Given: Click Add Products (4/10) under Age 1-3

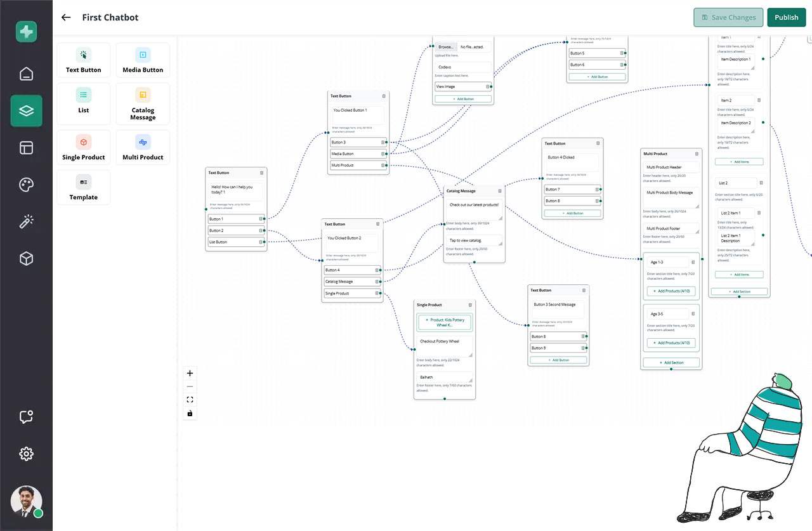Looking at the screenshot, I should (671, 291).
